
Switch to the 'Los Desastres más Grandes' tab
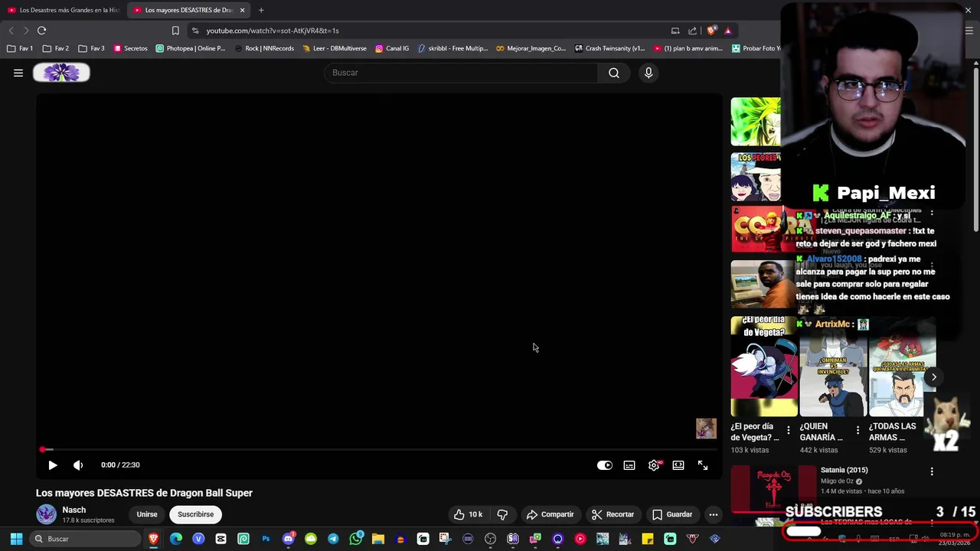point(63,10)
